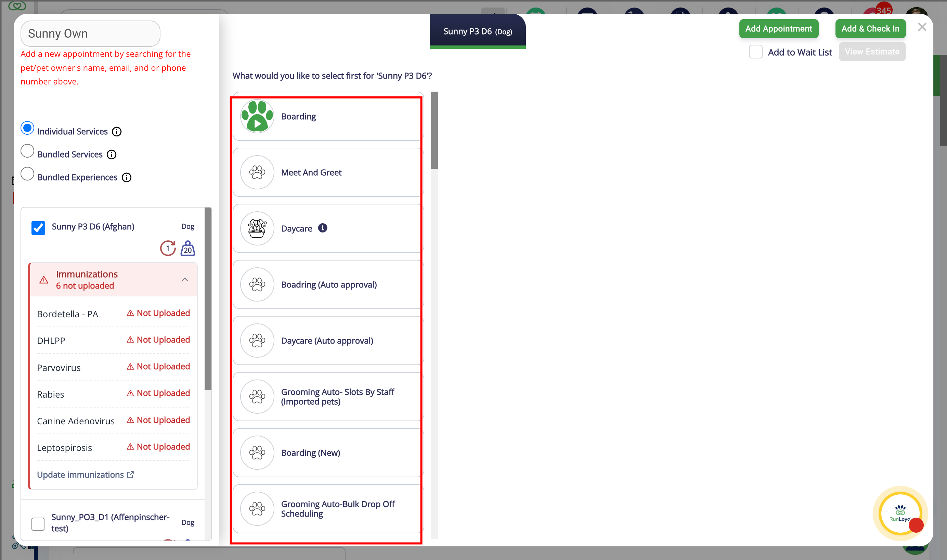The image size is (947, 560).
Task: Uncheck Sunny P3 D6 (Afghan) checkbox
Action: [38, 228]
